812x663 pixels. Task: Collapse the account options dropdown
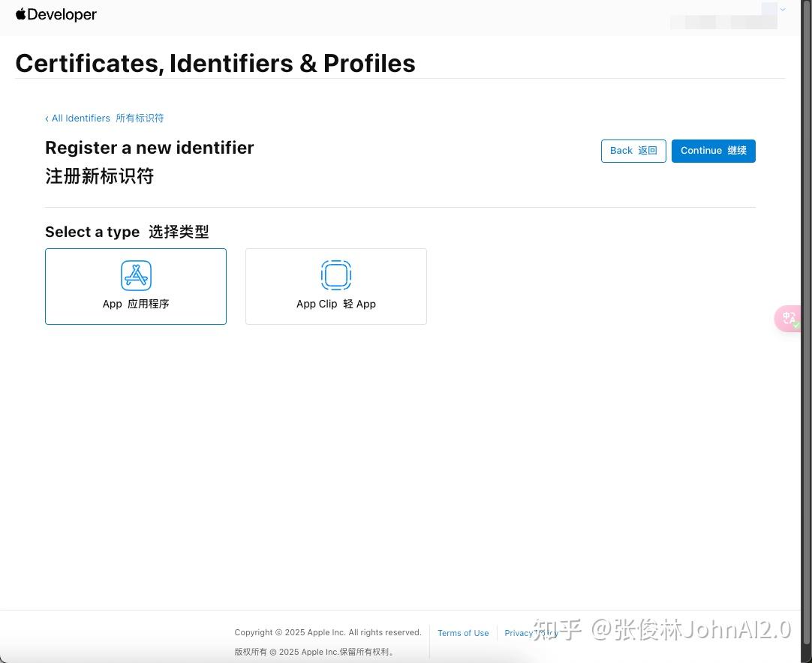(783, 10)
